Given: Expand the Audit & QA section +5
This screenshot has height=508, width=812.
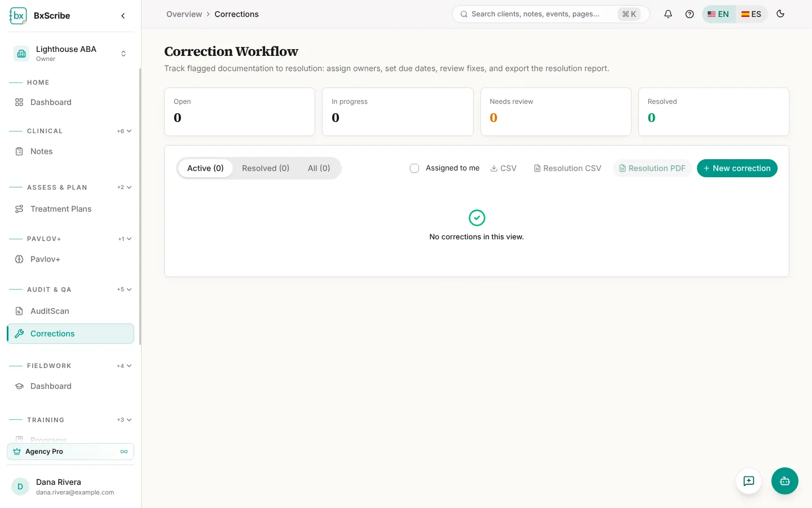Looking at the screenshot, I should coord(124,290).
